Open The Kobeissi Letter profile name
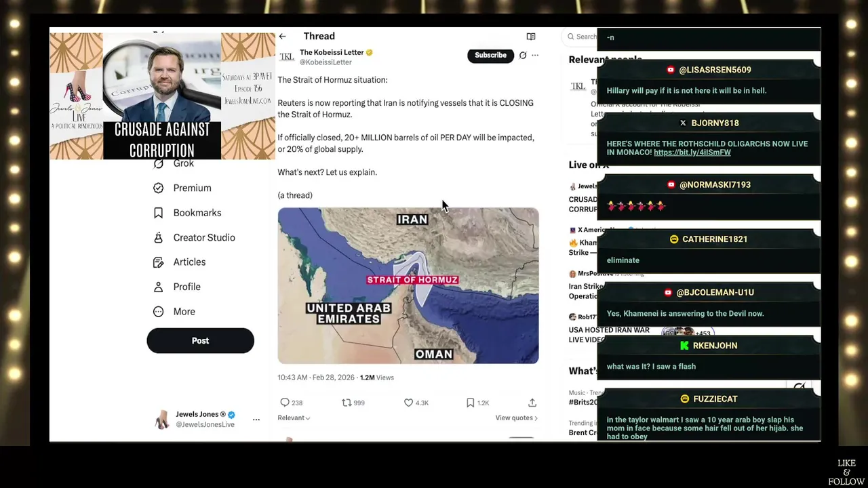This screenshot has height=488, width=868. tap(332, 52)
